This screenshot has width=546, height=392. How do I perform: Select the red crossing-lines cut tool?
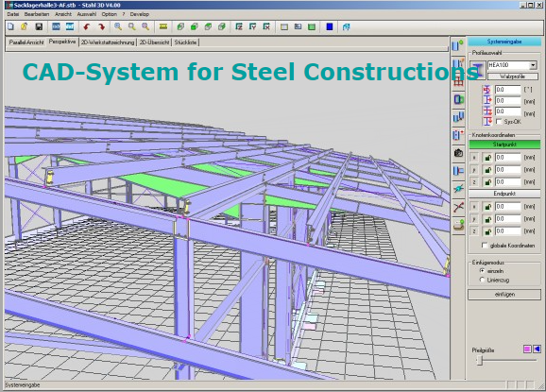click(x=458, y=207)
